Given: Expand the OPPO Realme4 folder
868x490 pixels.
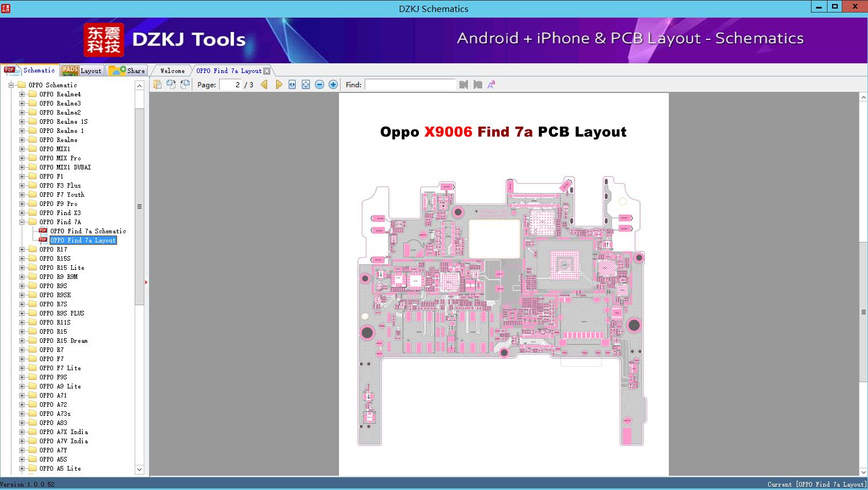Looking at the screenshot, I should coord(22,94).
